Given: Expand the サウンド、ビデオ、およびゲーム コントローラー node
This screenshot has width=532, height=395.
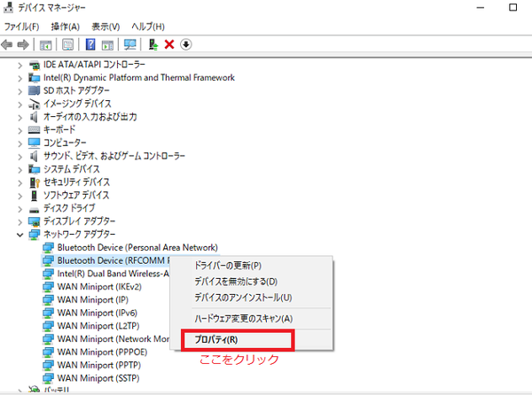Looking at the screenshot, I should [x=20, y=157].
